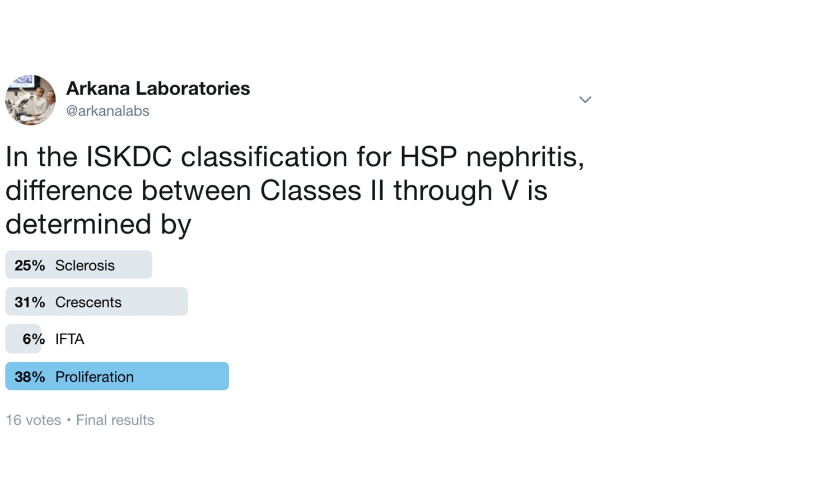Select the IFTA poll option
Screen dimensions: 840x504
45,339
